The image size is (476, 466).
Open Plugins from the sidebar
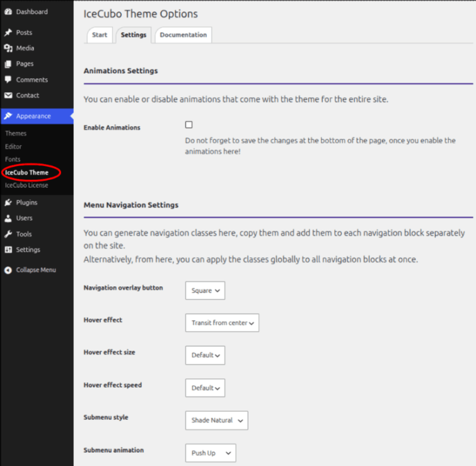coord(37,202)
